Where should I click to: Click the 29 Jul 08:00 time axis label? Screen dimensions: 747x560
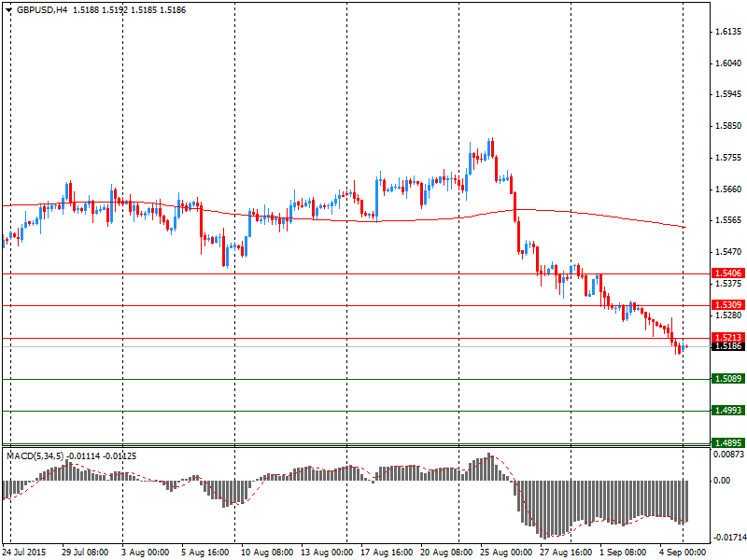click(85, 553)
